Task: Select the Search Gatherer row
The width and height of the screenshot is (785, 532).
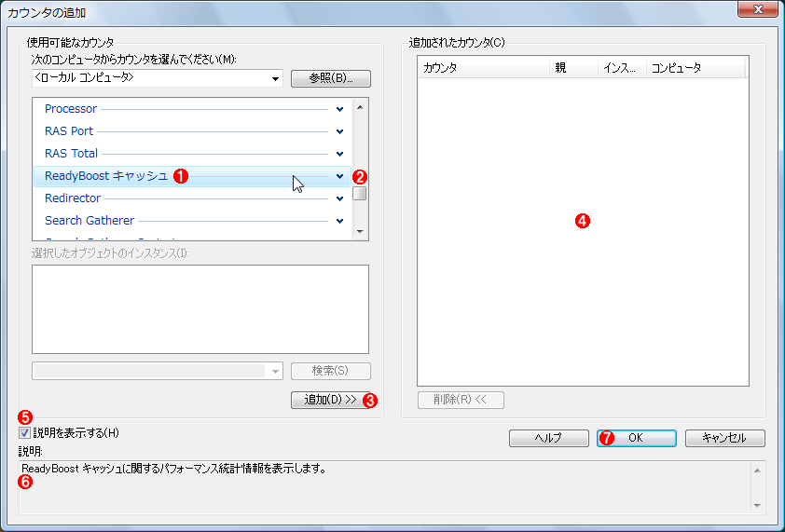Action: click(192, 221)
